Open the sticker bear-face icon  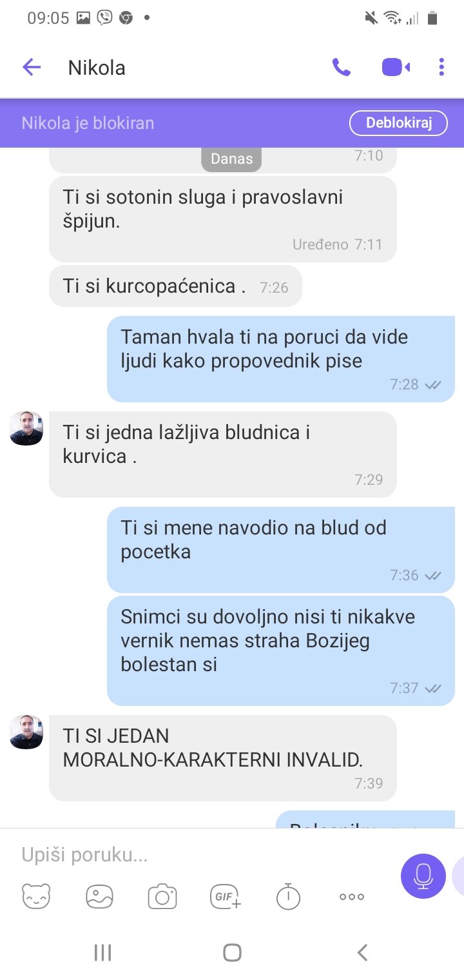36,896
